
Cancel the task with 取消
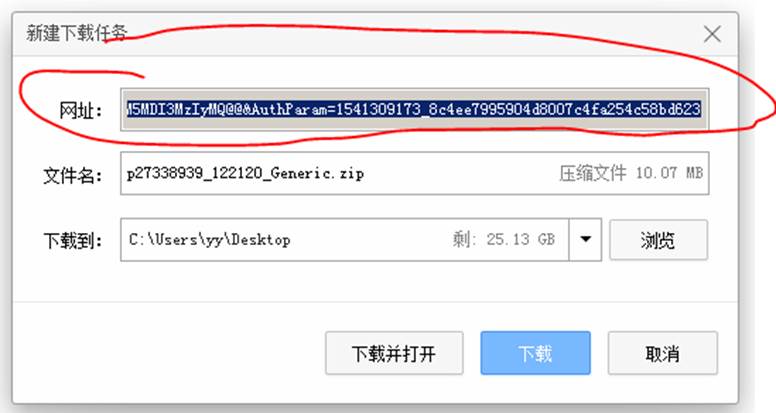[x=662, y=353]
